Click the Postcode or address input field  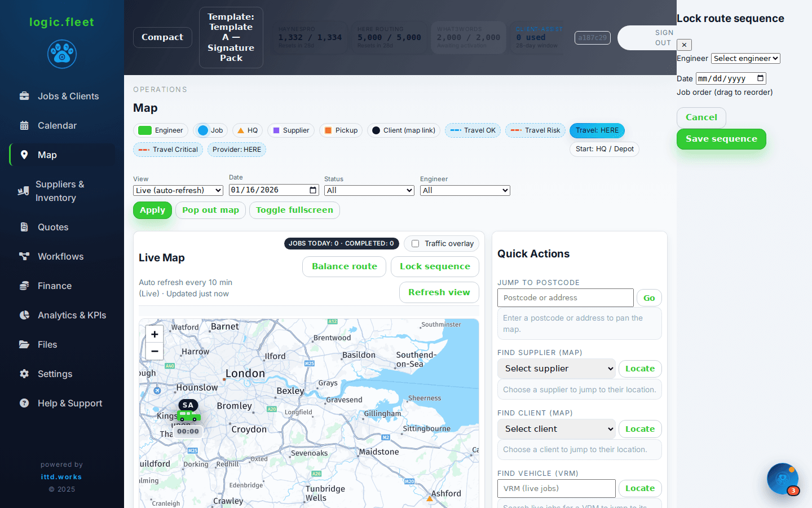[565, 297]
